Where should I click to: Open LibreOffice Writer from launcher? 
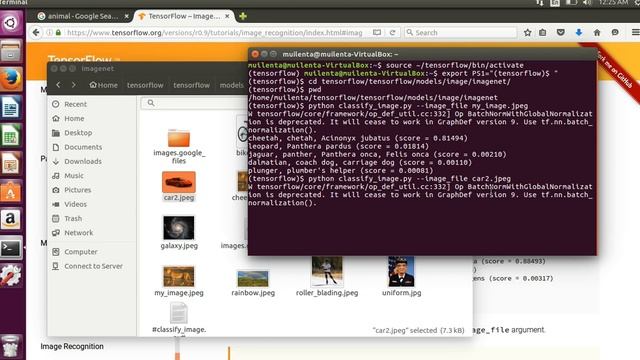11,107
